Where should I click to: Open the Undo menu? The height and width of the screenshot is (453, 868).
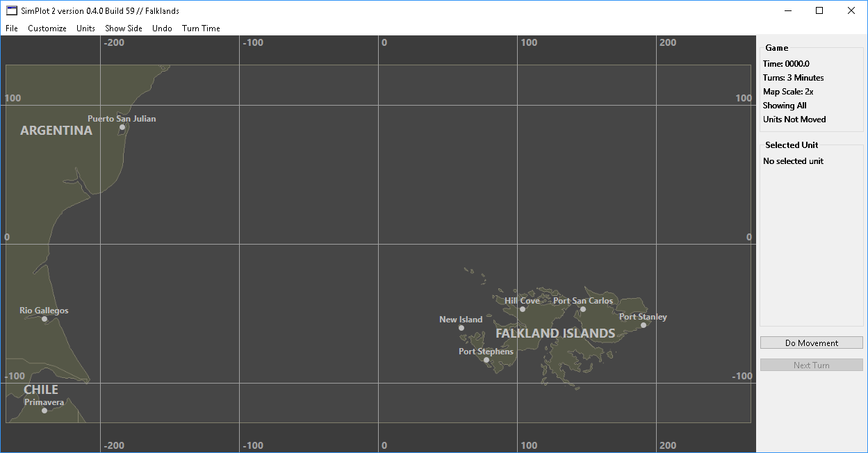tap(162, 28)
